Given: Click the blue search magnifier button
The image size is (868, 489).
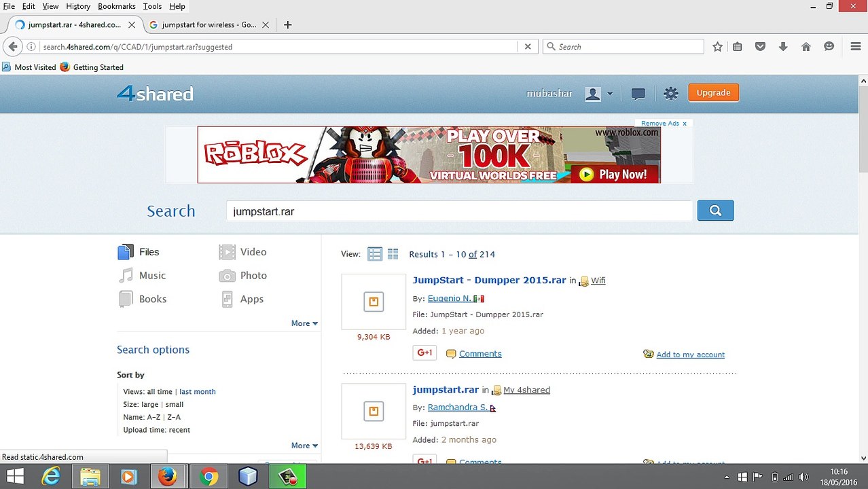Looking at the screenshot, I should pyautogui.click(x=715, y=211).
